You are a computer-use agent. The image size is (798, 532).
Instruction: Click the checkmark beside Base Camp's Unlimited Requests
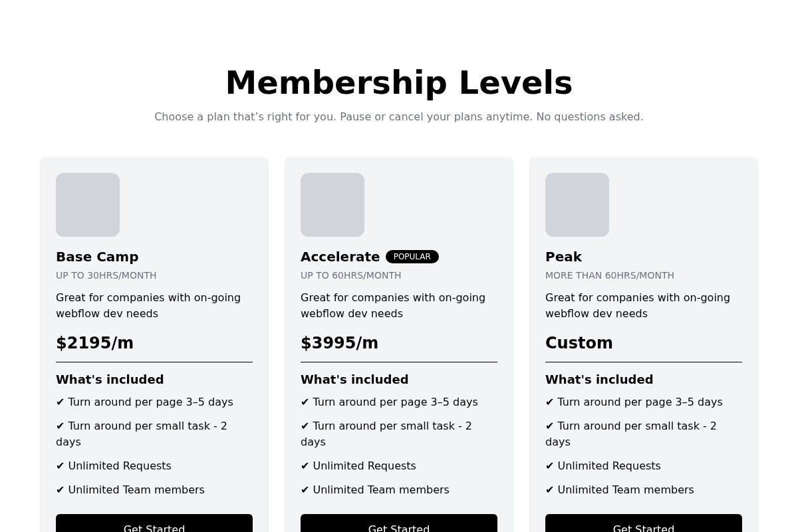coord(61,466)
